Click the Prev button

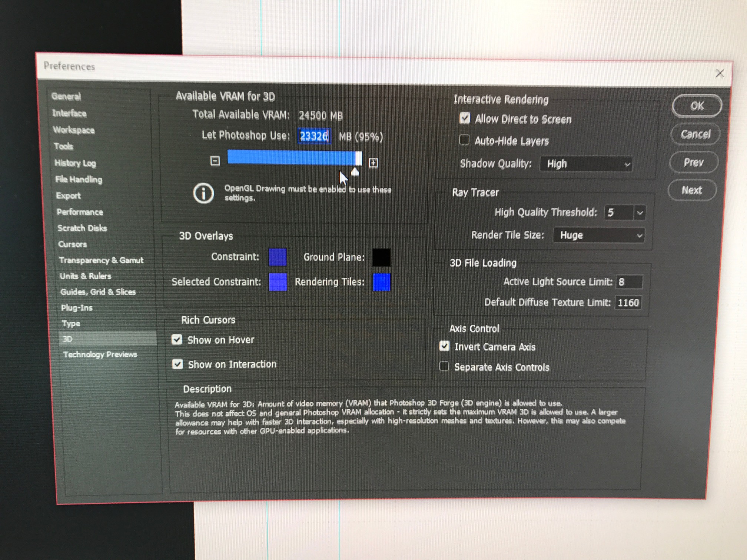(694, 162)
